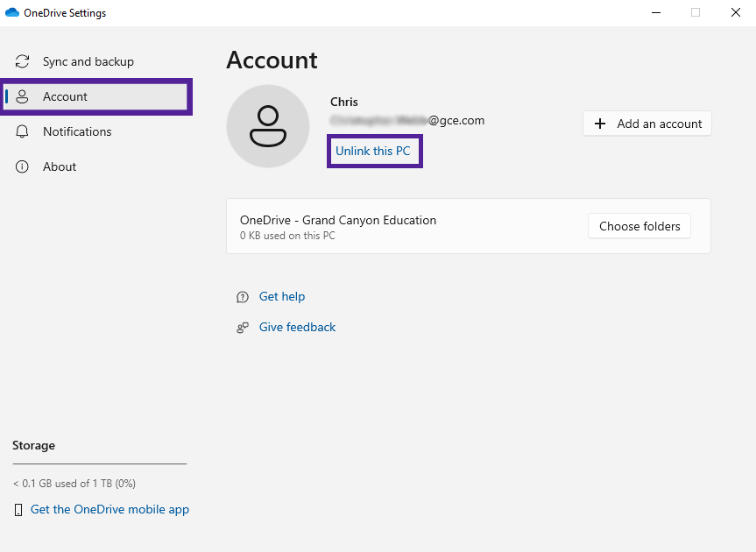
Task: Open the Give feedback link
Action: [x=298, y=328]
